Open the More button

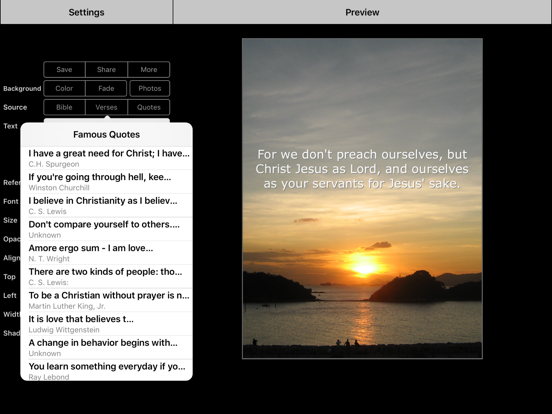149,69
